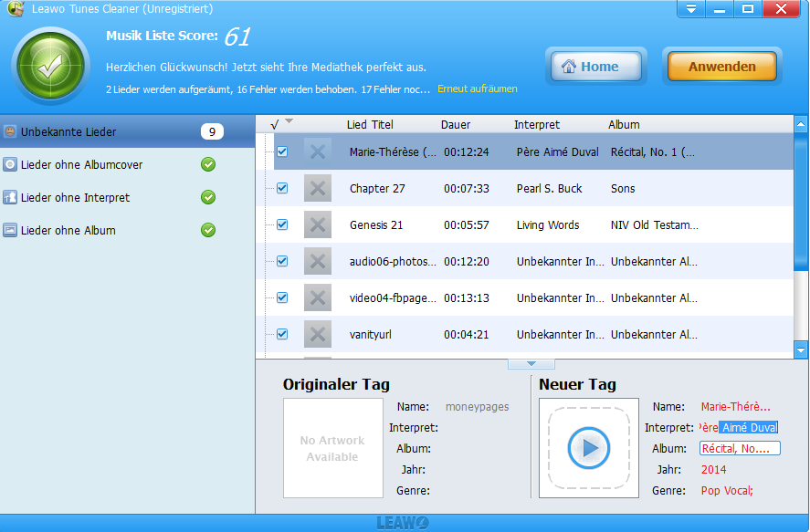Click duration 00:04:21 of vanityurl
The width and height of the screenshot is (810, 532).
(x=467, y=334)
